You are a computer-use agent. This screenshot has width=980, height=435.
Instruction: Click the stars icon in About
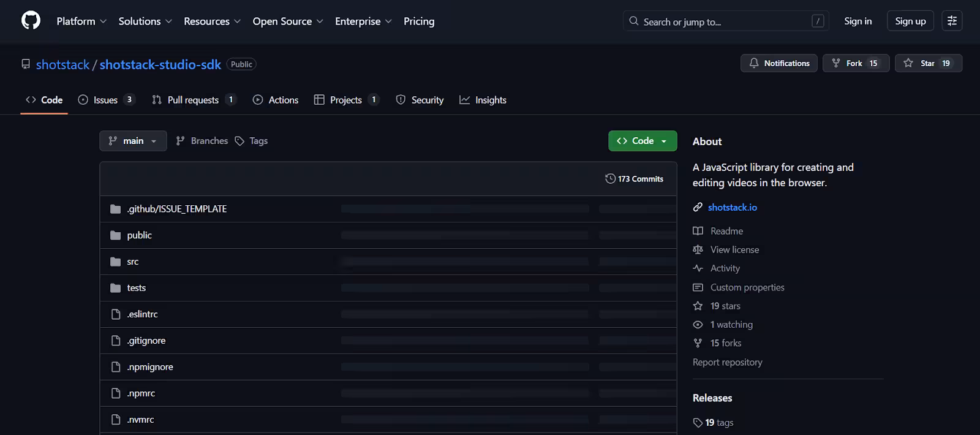tap(698, 306)
